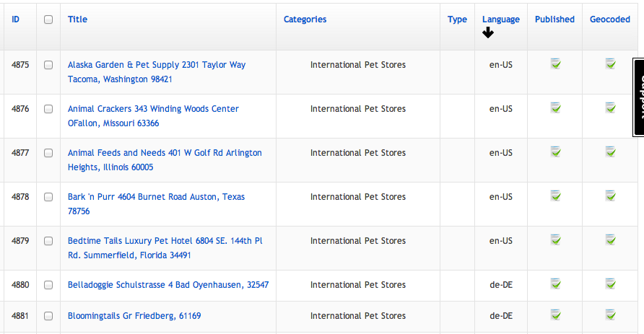Click category text in Bloomingtails row
This screenshot has height=334, width=644.
pos(357,316)
